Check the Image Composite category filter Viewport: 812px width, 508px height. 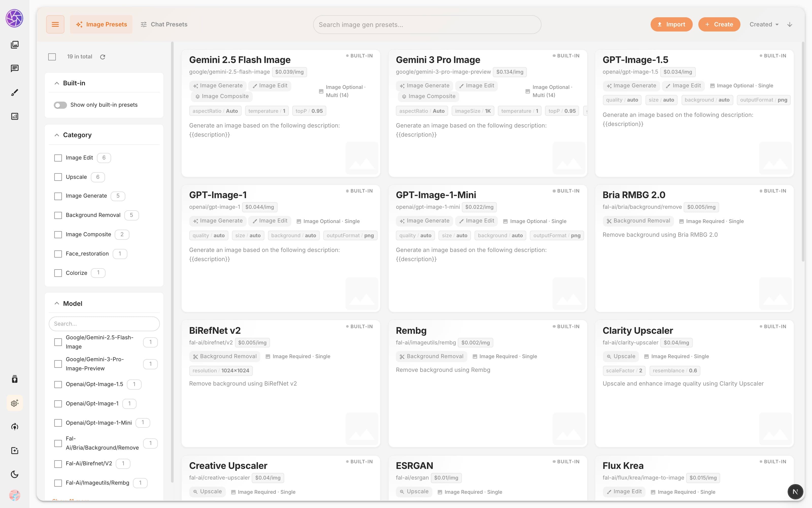58,234
